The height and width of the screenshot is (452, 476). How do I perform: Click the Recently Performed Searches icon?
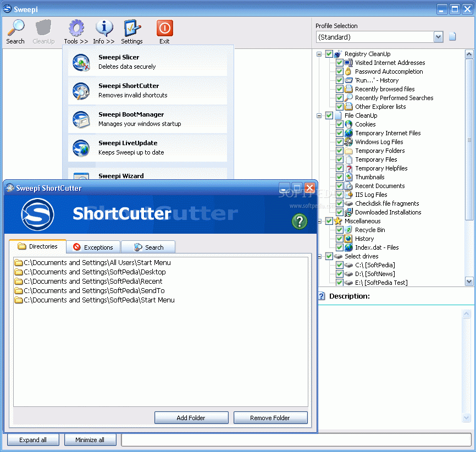point(349,98)
